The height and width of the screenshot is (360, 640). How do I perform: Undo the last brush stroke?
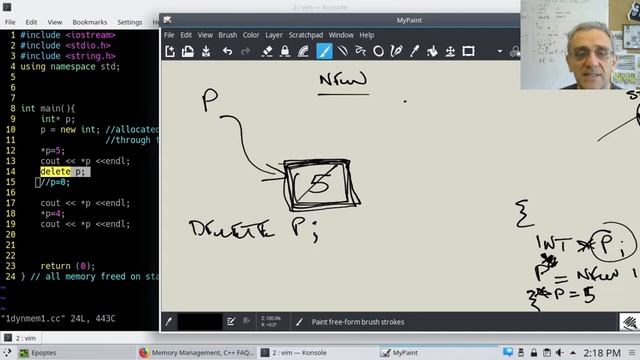pos(227,51)
